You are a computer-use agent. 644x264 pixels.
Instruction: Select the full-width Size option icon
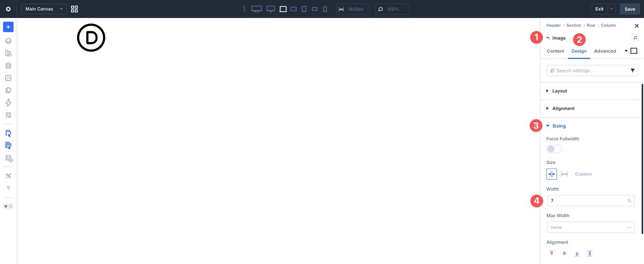point(564,174)
